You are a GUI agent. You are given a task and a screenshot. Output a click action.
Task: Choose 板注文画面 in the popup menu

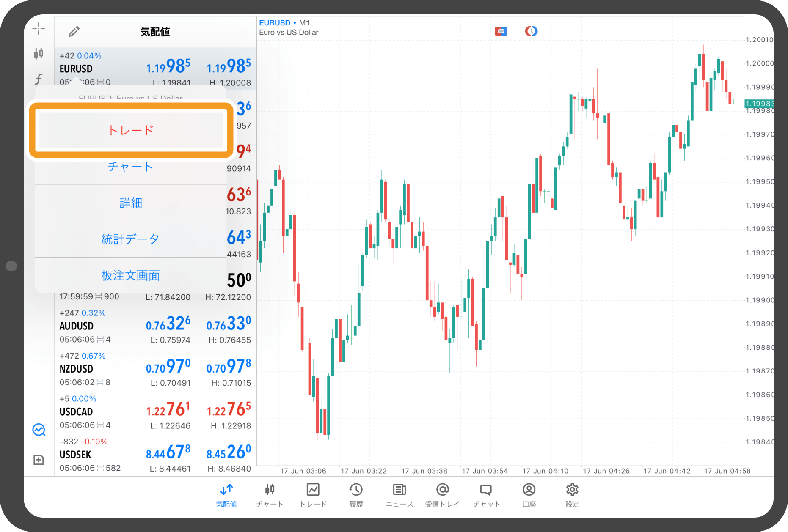click(130, 276)
